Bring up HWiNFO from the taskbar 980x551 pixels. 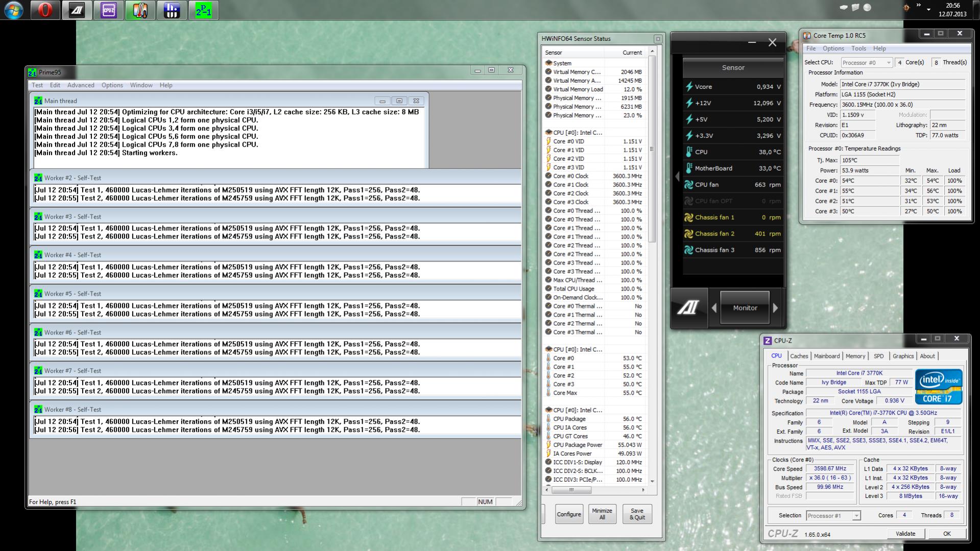pyautogui.click(x=172, y=10)
